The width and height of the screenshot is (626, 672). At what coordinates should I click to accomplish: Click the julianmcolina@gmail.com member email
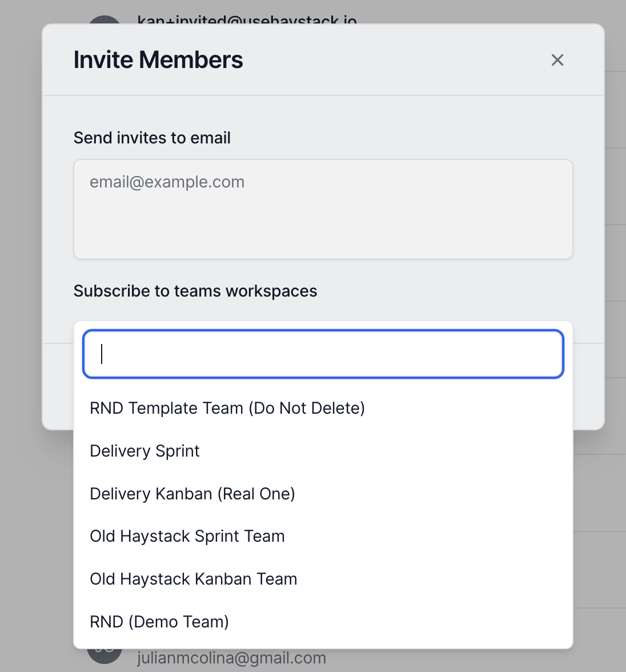click(231, 658)
